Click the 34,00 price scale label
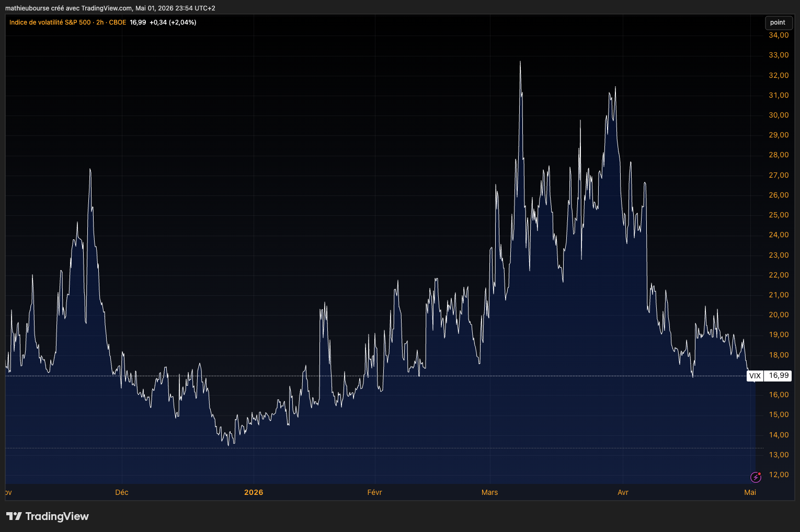This screenshot has width=800, height=532. (779, 35)
